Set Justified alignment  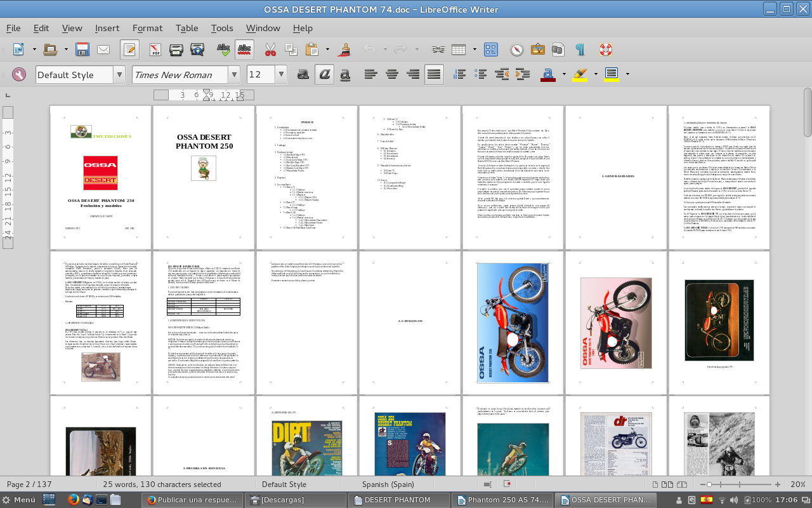click(x=434, y=74)
